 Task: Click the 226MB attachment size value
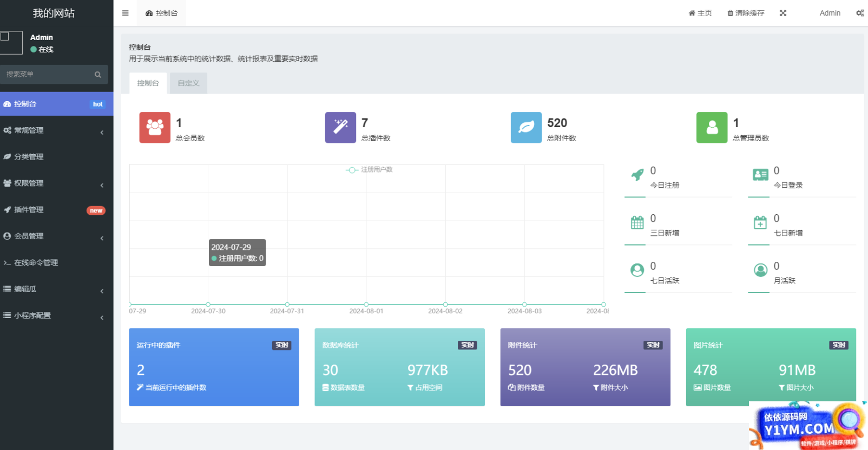click(x=615, y=370)
